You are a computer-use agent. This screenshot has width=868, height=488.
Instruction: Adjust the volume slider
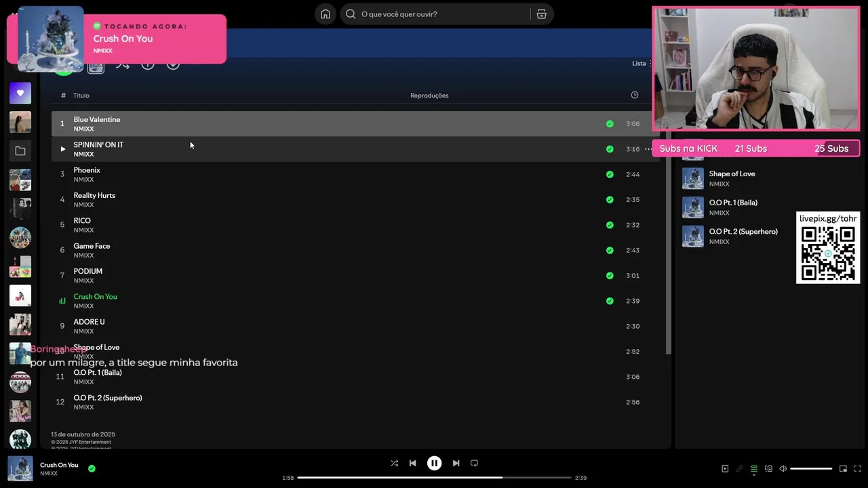[811, 468]
